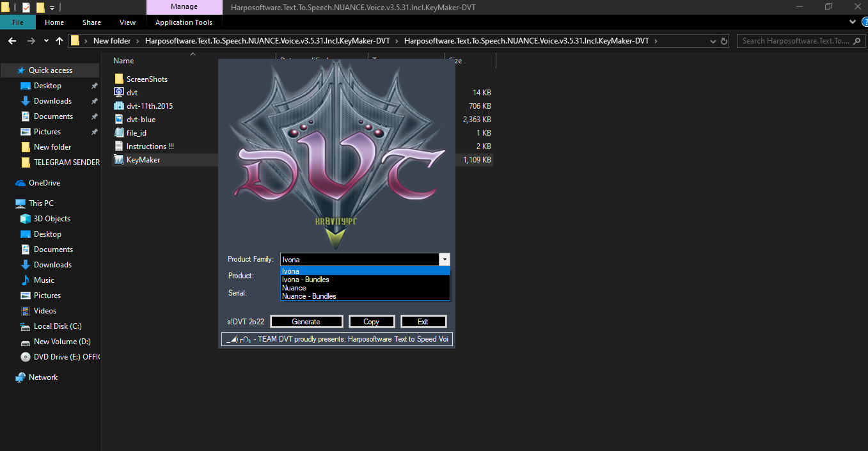Screen dimensions: 868x451
Task: Open the Application Tools tab
Action: [184, 22]
